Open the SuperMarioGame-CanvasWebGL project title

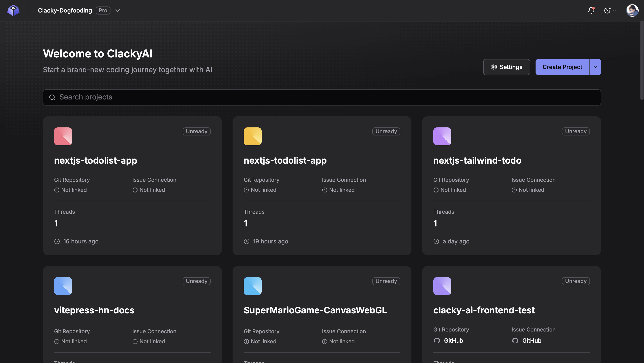pyautogui.click(x=315, y=310)
